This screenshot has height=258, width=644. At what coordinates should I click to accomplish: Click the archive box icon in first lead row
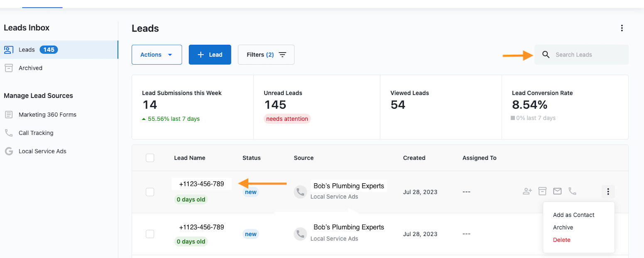point(542,191)
